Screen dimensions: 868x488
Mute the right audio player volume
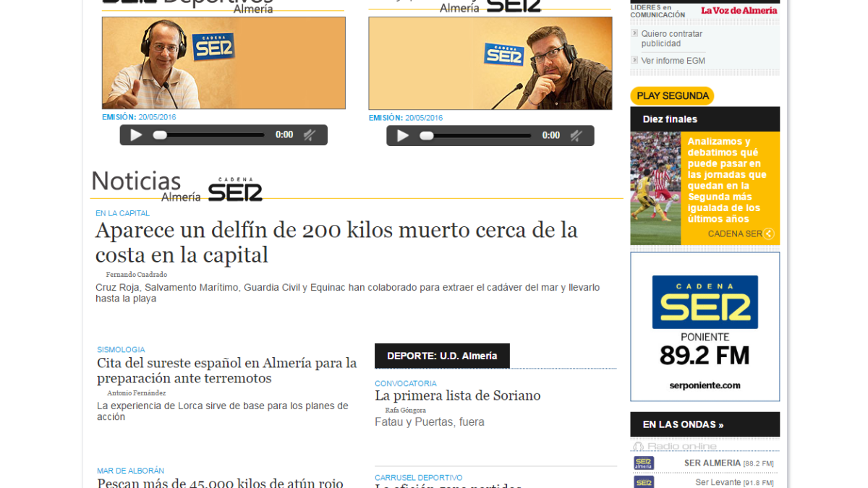coord(576,136)
